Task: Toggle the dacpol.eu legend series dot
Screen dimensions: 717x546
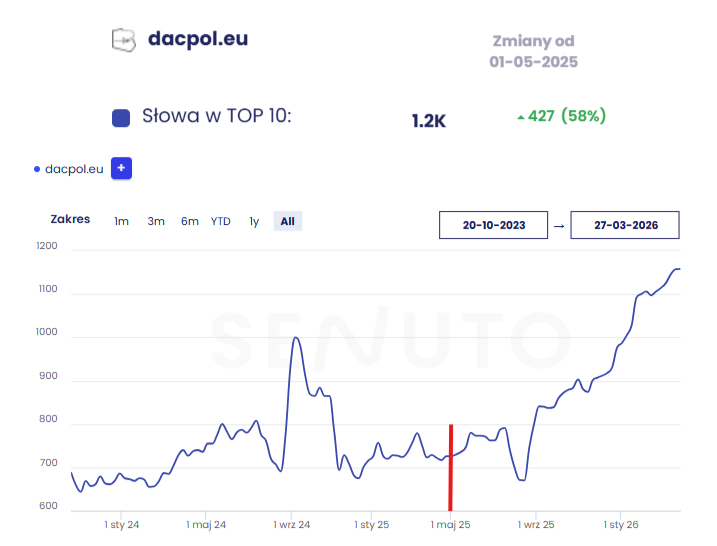Action: 38,169
